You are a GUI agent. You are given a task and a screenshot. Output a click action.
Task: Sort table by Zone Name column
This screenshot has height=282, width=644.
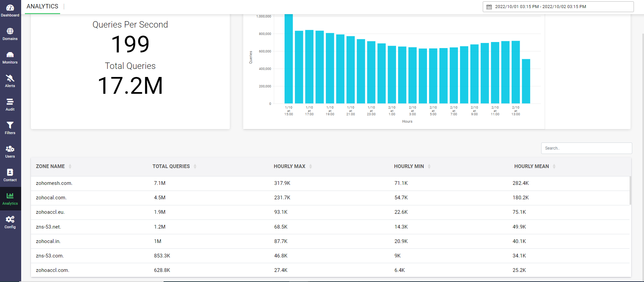[50, 166]
